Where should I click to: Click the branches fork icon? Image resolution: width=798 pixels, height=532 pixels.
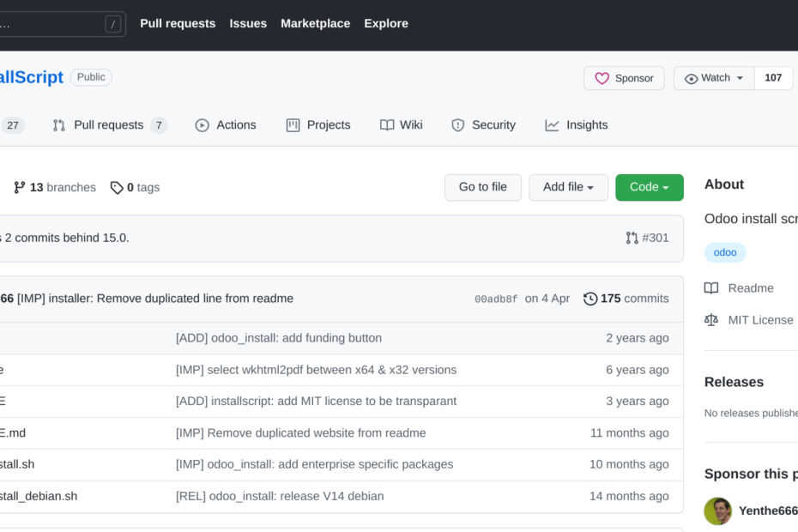pos(20,187)
